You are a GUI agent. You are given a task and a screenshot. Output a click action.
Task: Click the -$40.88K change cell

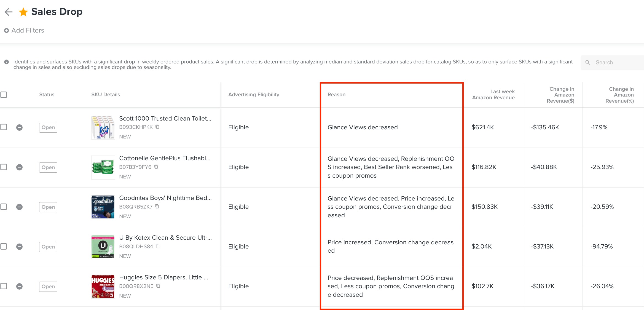[x=544, y=167]
